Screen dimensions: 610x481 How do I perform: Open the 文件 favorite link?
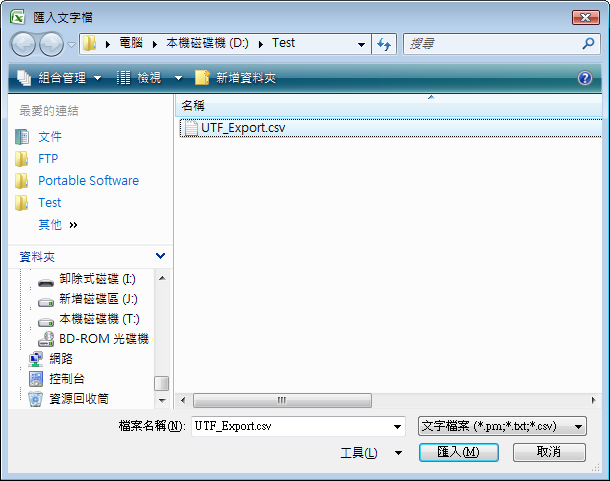pos(50,137)
